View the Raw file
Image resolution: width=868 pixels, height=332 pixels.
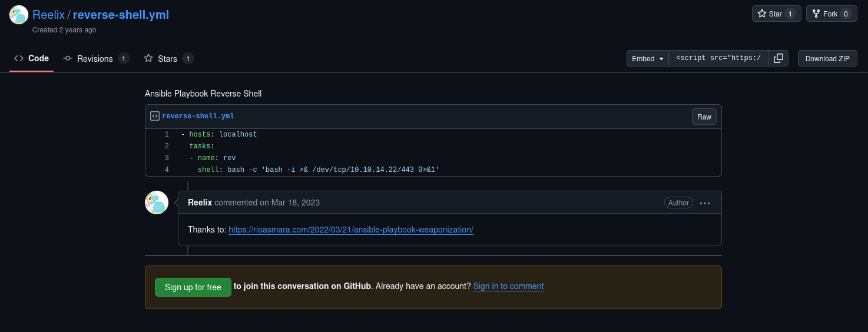pos(704,117)
